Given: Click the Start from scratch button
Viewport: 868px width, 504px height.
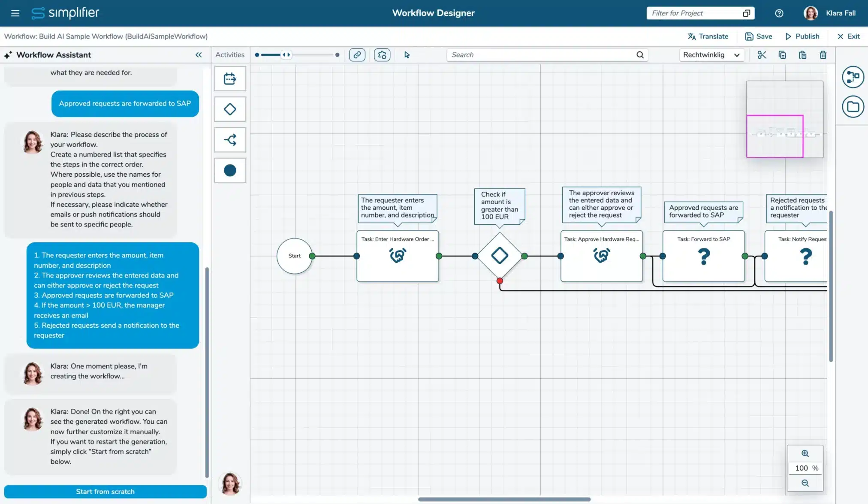Looking at the screenshot, I should coord(105,492).
